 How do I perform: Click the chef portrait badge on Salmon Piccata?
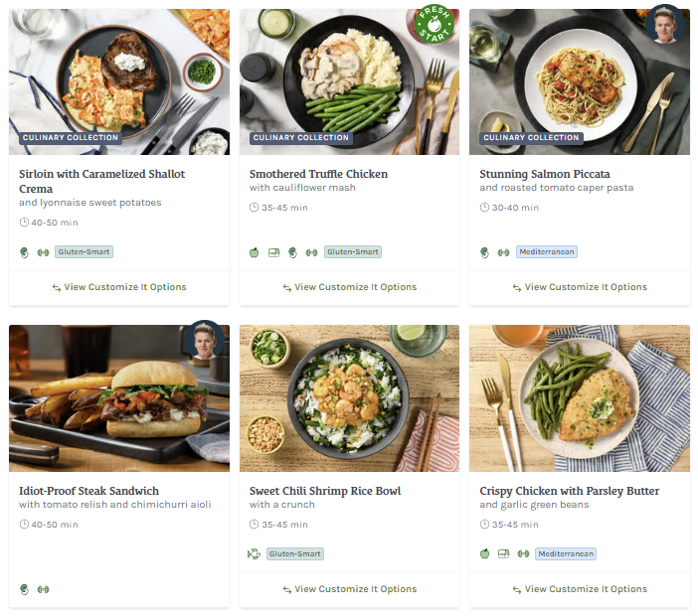tap(663, 25)
